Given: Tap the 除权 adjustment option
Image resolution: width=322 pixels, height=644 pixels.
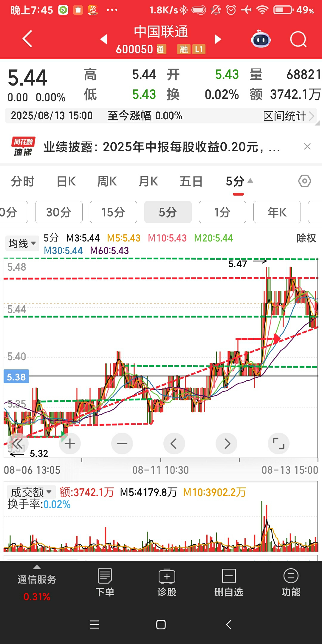Looking at the screenshot, I should pyautogui.click(x=306, y=238).
